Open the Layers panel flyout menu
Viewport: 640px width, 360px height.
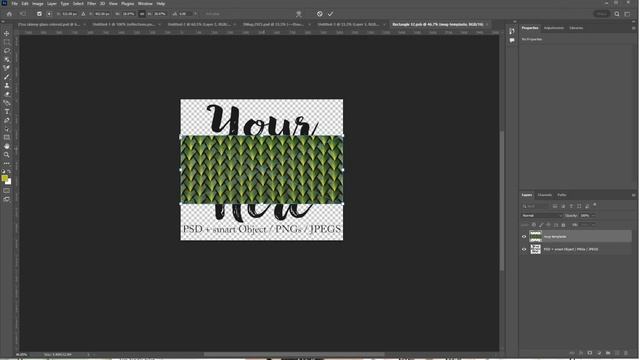pyautogui.click(x=633, y=195)
